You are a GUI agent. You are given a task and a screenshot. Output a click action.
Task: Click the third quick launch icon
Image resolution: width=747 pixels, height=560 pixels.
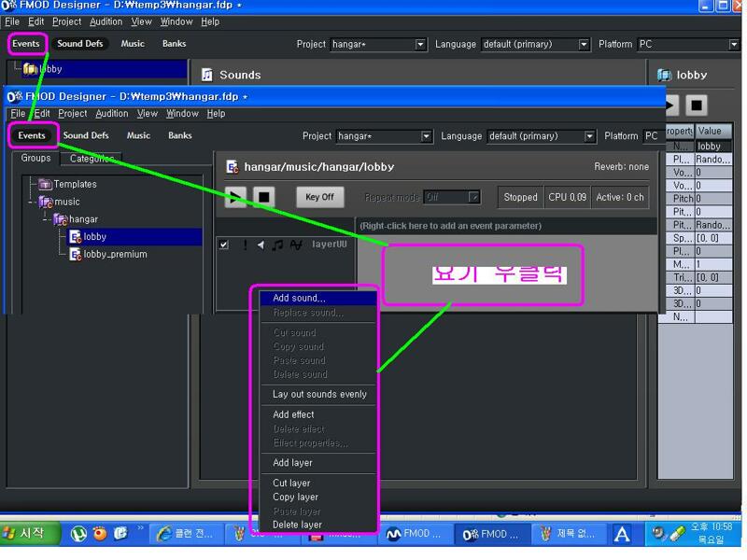tap(120, 534)
